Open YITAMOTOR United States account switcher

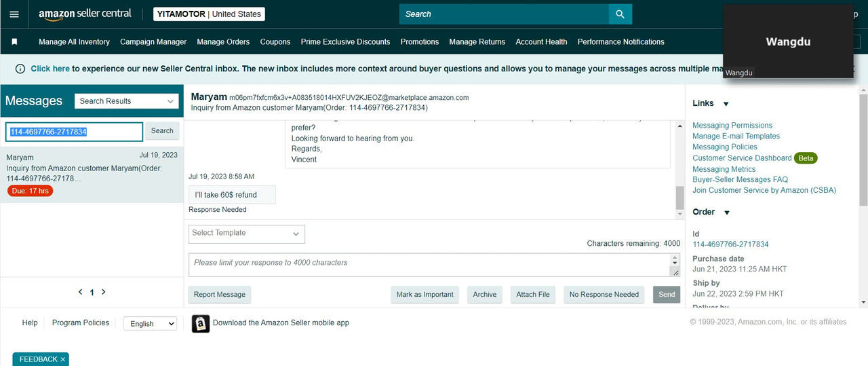209,14
